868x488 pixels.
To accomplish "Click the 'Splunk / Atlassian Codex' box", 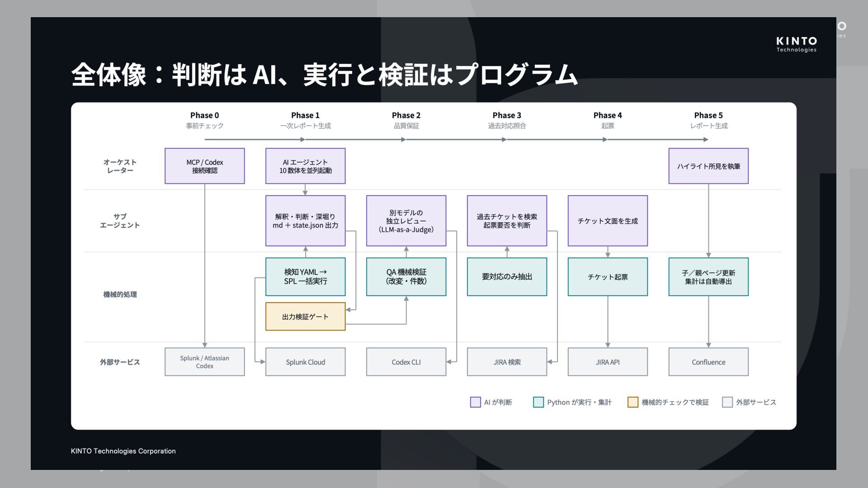I will (205, 362).
